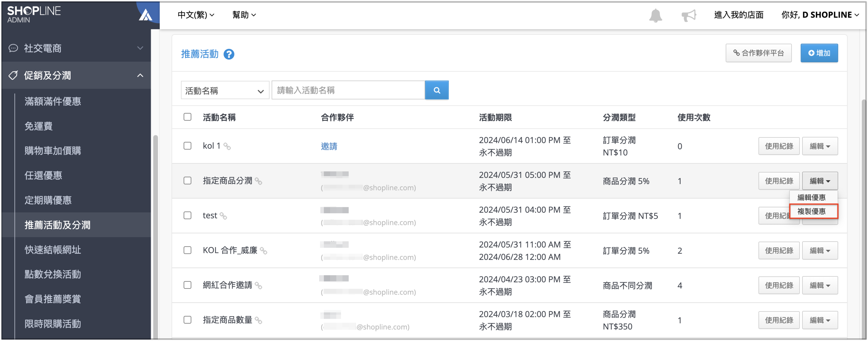This screenshot has width=868, height=341.
Task: Go to 點數兌換活動 in sidebar
Action: [x=53, y=274]
